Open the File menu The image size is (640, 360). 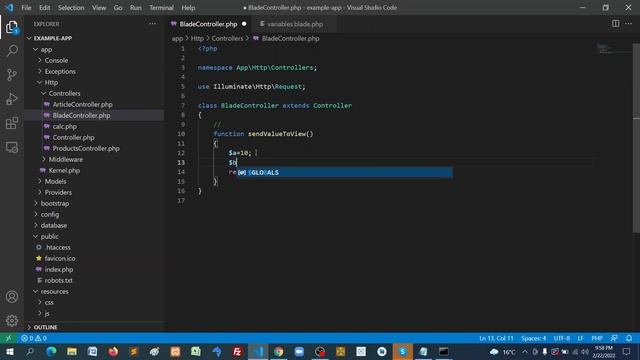(x=26, y=8)
